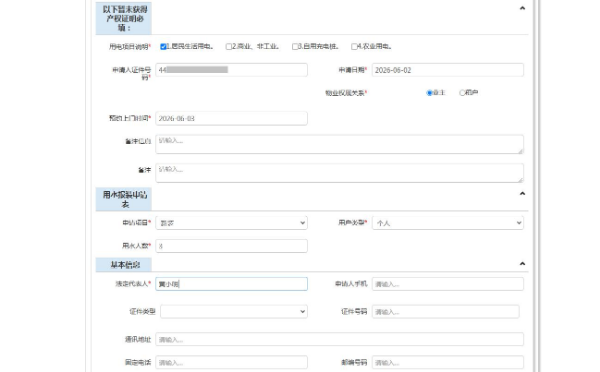This screenshot has width=600, height=372.
Task: Click the 备注信息 text area
Action: point(339,144)
